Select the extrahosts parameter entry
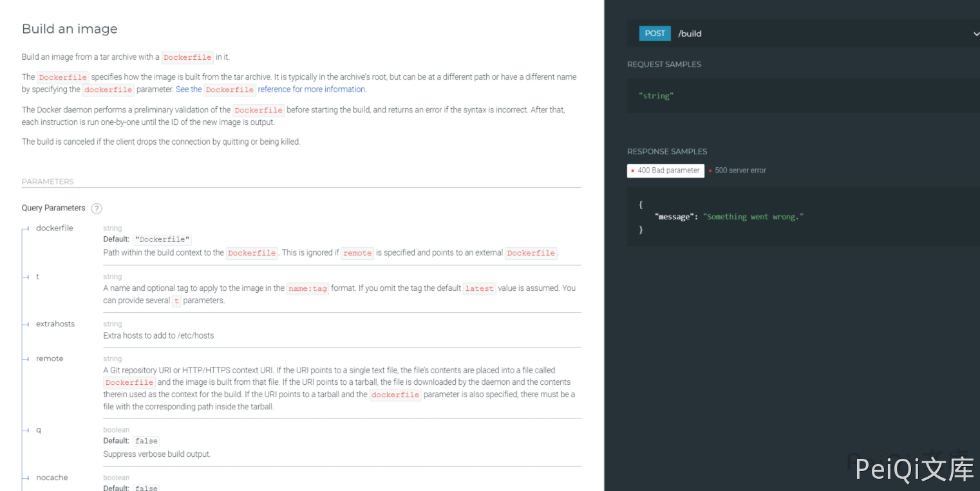The width and height of the screenshot is (980, 491). point(55,324)
